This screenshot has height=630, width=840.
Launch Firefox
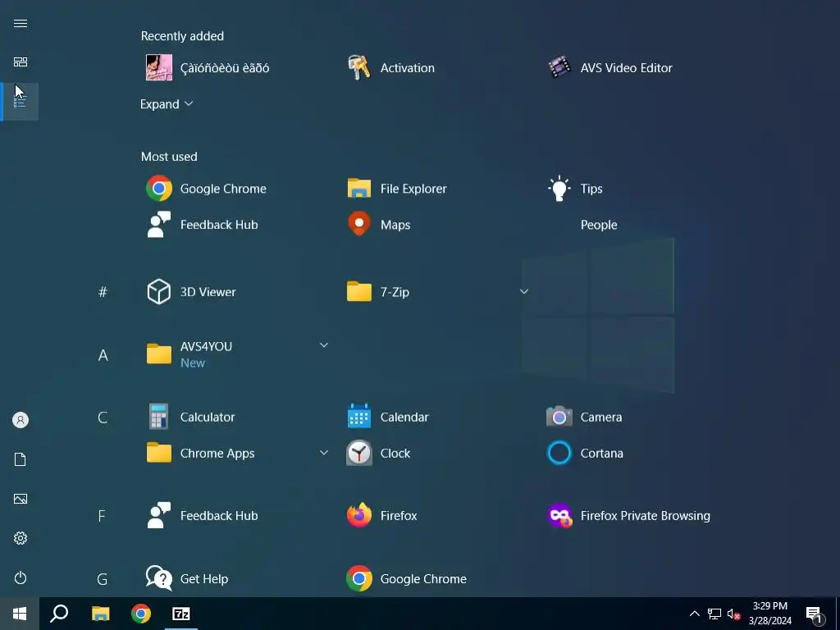(x=381, y=516)
